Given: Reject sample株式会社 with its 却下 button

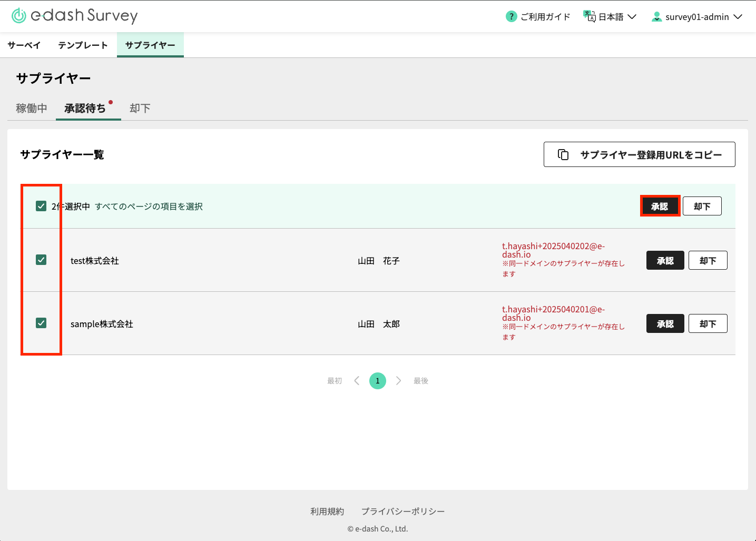Looking at the screenshot, I should (x=708, y=323).
